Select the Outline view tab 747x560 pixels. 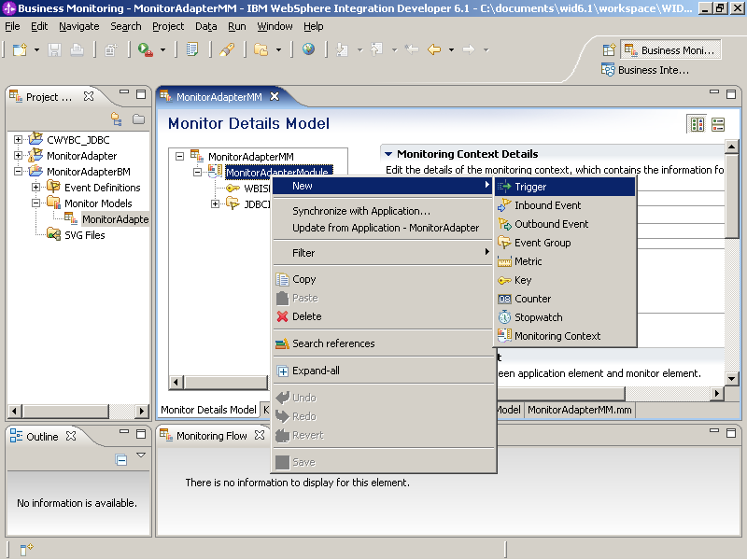[42, 437]
